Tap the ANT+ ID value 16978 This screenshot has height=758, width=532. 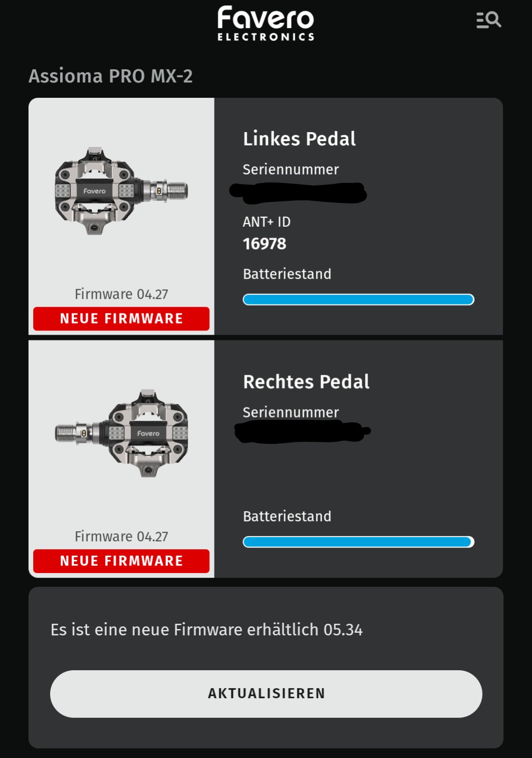click(264, 244)
